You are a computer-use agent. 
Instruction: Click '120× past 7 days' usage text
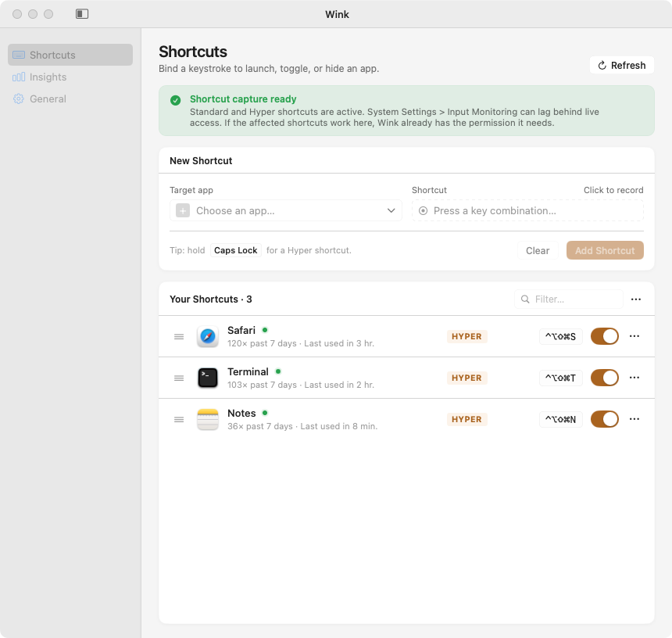pyautogui.click(x=262, y=343)
